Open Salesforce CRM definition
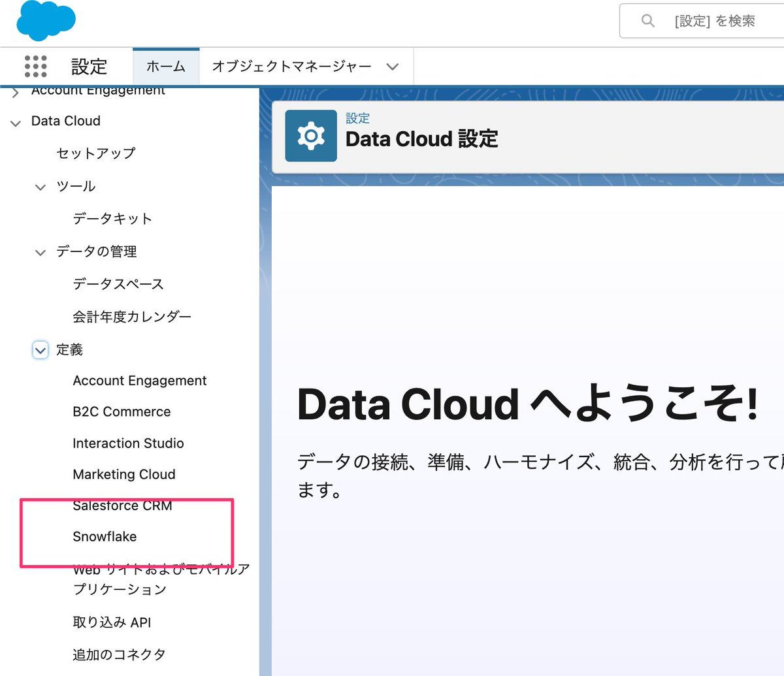Viewport: 784px width, 676px height. 122,506
